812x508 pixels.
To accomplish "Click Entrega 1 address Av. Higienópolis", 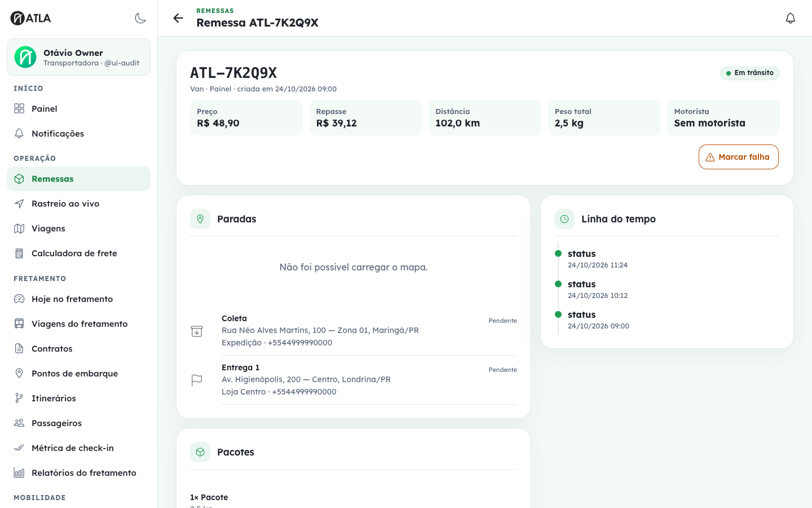I will 306,379.
